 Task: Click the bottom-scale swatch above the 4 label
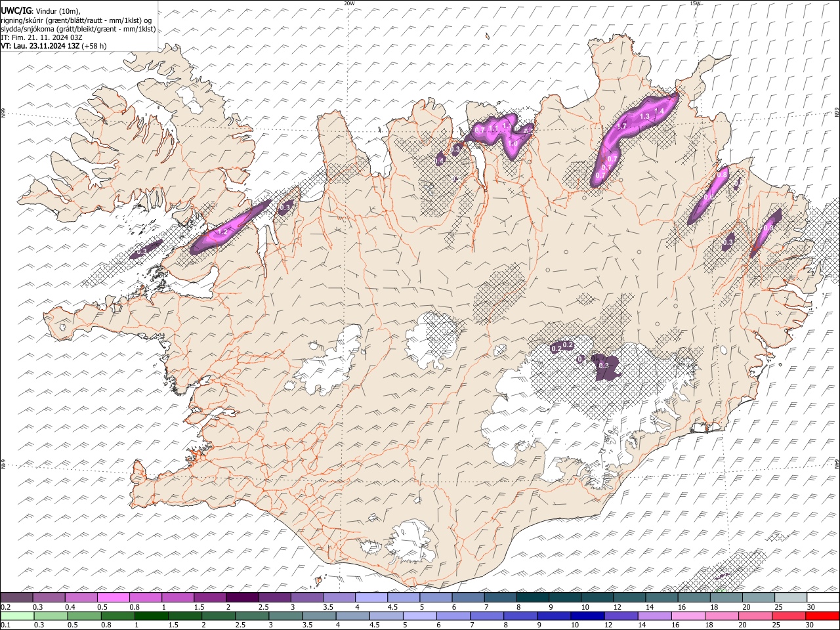tap(352, 616)
